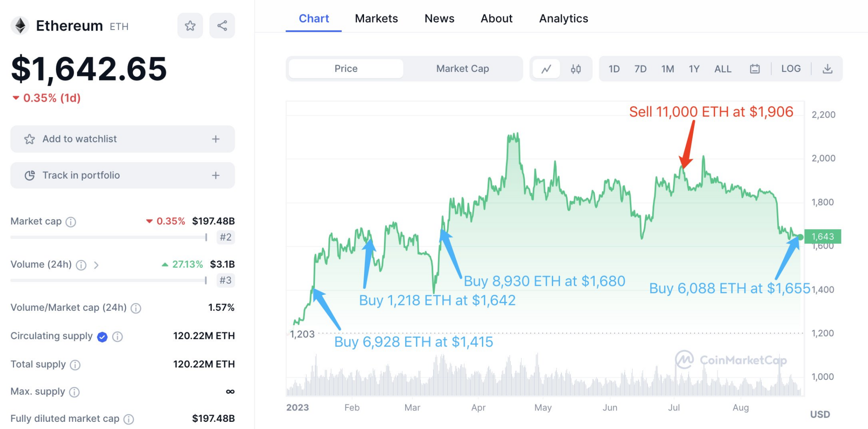Expand Volume (24h) details chevron
Screen dimensions: 868x429
tap(96, 265)
